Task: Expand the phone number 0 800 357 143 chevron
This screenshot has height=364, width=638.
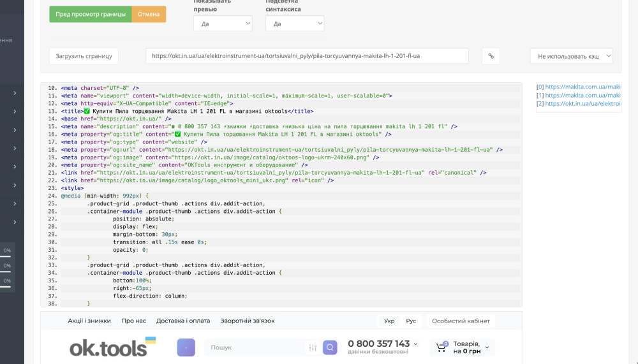Action: click(416, 344)
